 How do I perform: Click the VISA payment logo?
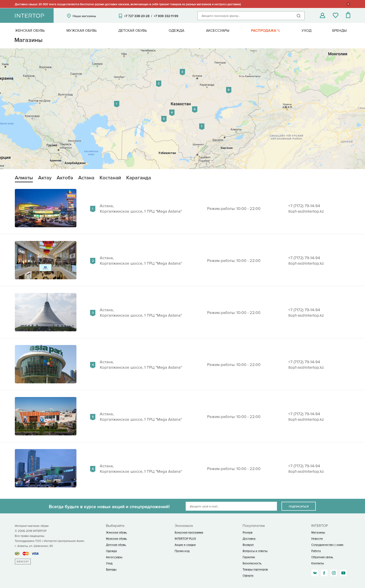pyautogui.click(x=35, y=554)
